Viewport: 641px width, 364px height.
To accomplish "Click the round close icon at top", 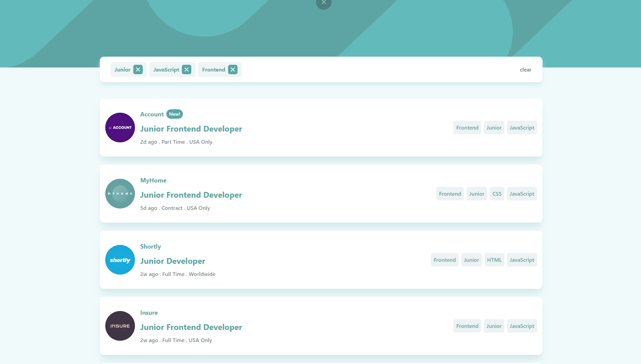I will point(324,3).
